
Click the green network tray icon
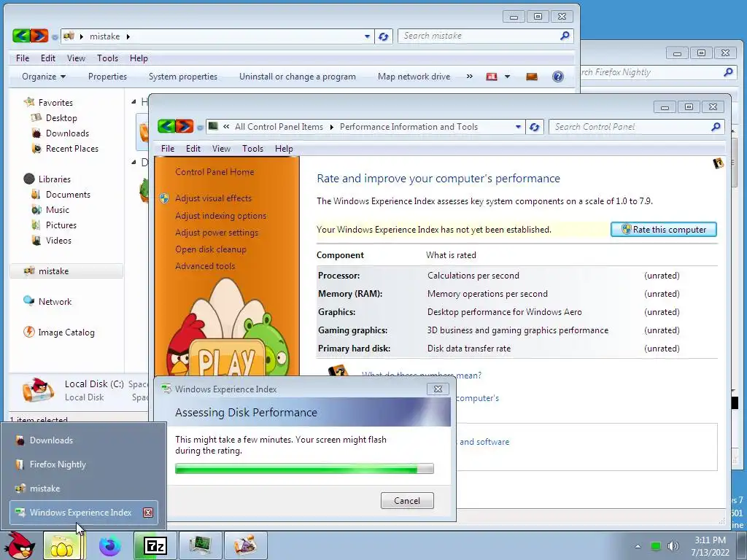tap(656, 547)
